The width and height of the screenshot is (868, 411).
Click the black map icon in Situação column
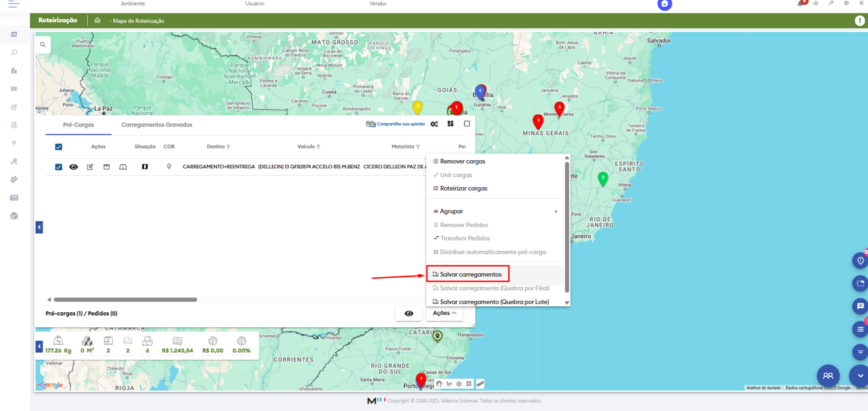point(145,167)
